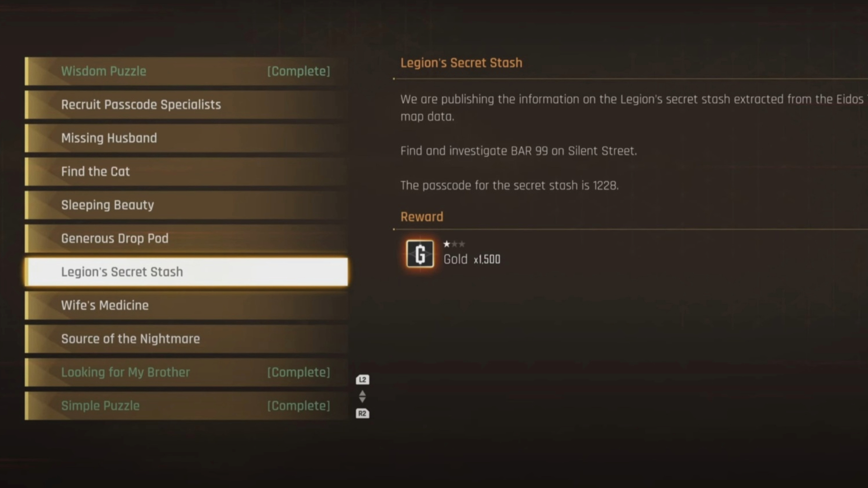Click the R2 scroll-down button icon

pyautogui.click(x=362, y=413)
